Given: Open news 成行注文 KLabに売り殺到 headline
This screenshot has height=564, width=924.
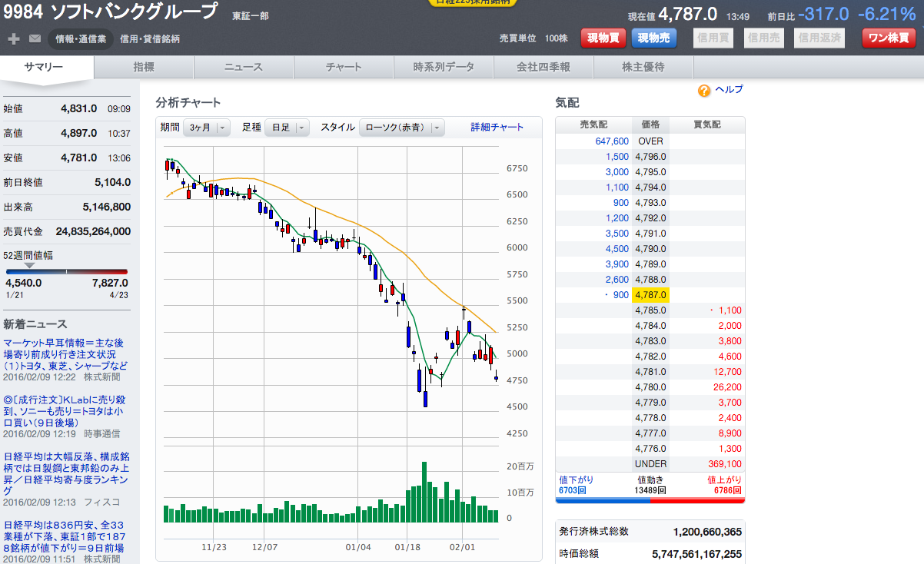Looking at the screenshot, I should click(65, 412).
